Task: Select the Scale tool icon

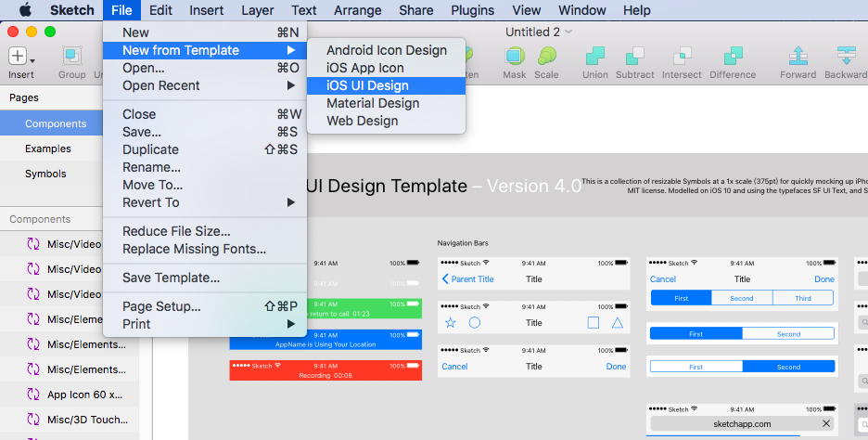Action: pos(546,56)
